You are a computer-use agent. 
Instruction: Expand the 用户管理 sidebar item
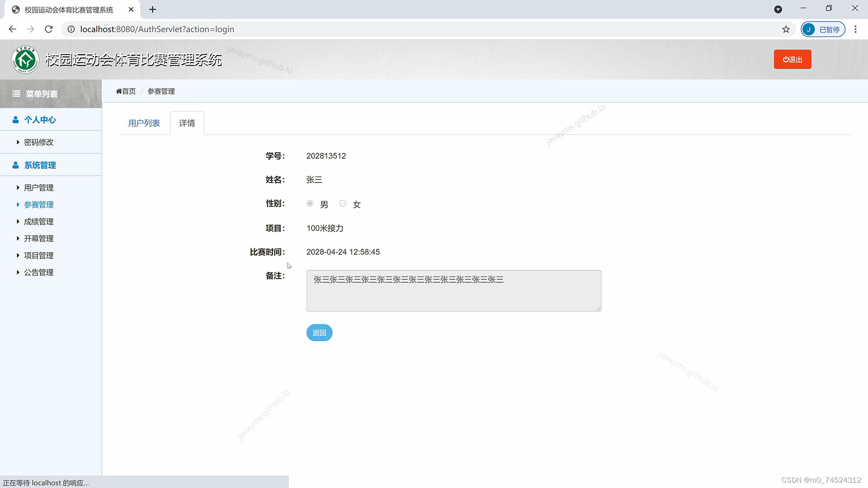[38, 188]
